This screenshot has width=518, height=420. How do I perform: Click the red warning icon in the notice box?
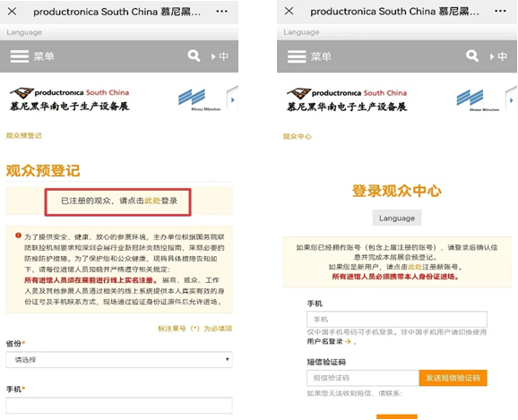[18, 236]
